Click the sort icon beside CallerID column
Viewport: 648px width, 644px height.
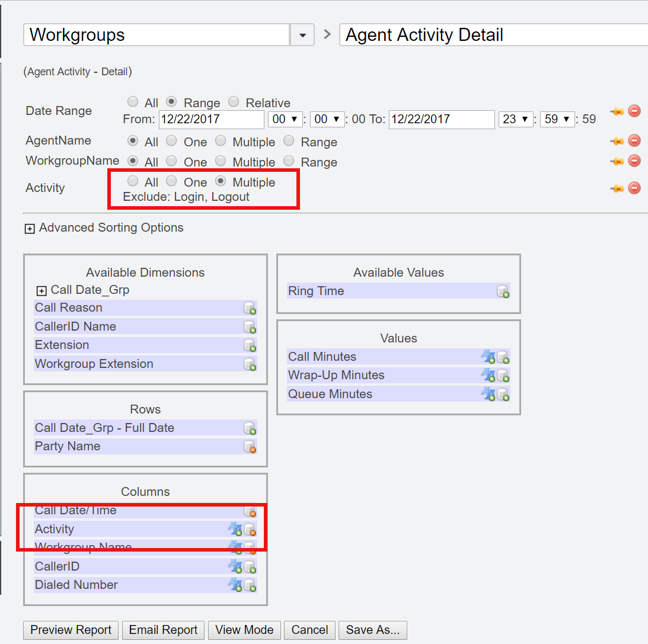coord(235,567)
